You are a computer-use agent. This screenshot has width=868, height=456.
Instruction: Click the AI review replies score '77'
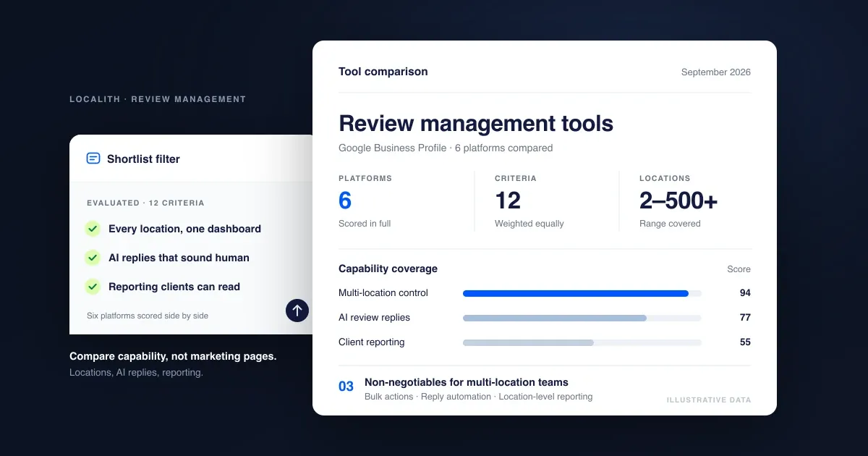coord(745,318)
